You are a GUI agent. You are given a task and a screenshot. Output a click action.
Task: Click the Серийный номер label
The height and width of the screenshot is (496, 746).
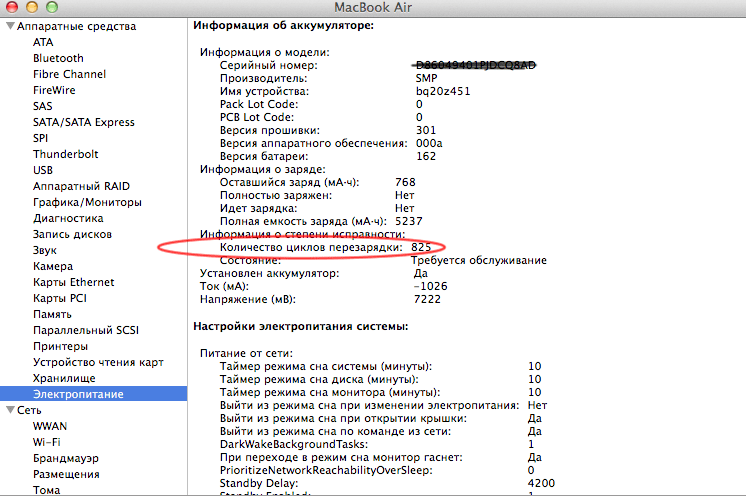point(268,66)
